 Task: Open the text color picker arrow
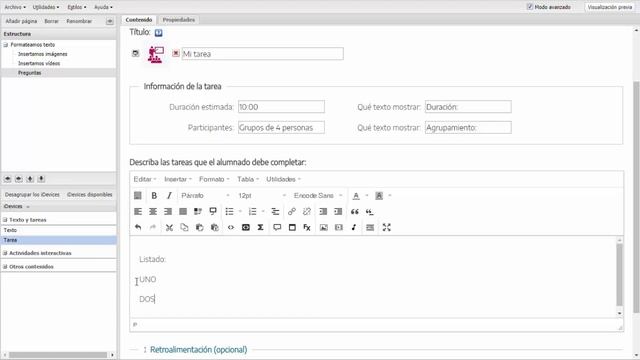(x=367, y=196)
